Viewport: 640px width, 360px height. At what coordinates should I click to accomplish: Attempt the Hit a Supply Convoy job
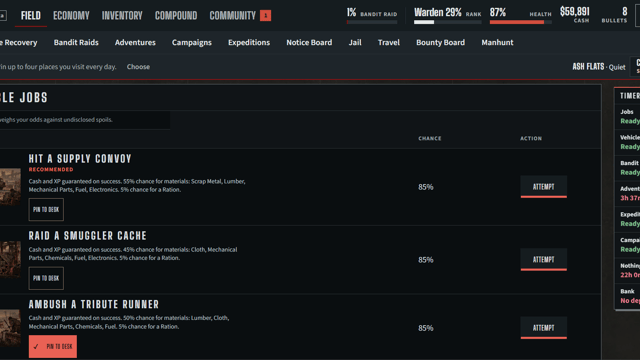click(543, 187)
